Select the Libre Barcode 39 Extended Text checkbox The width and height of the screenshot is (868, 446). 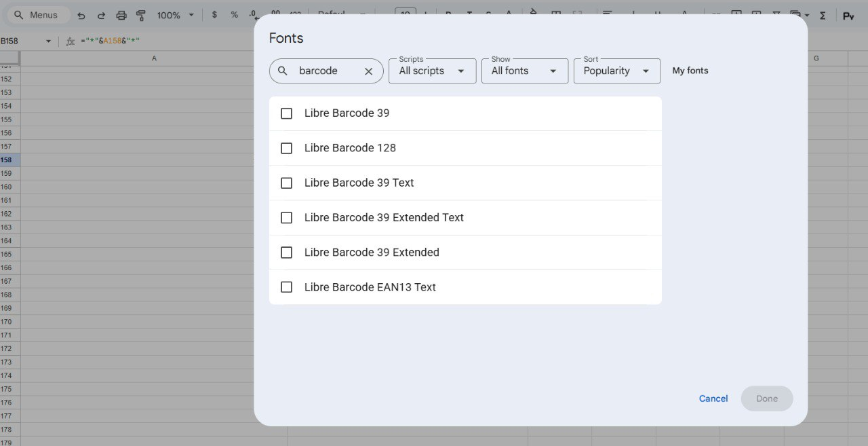286,218
